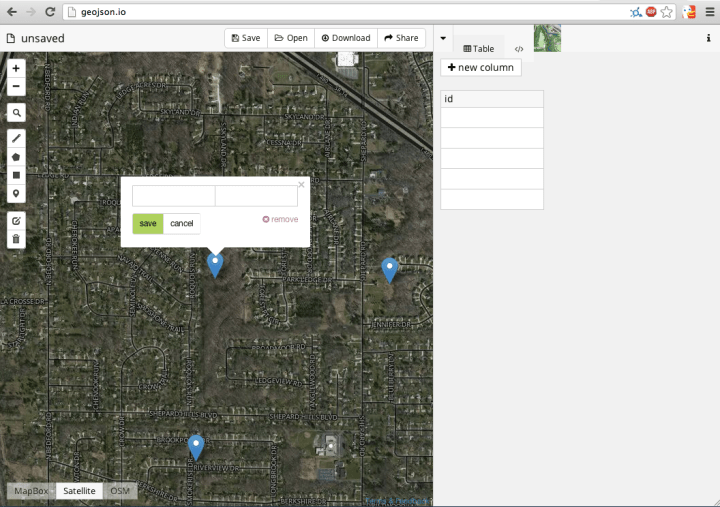720x507 pixels.
Task: Open the Chrome hamburger menu
Action: (710, 12)
